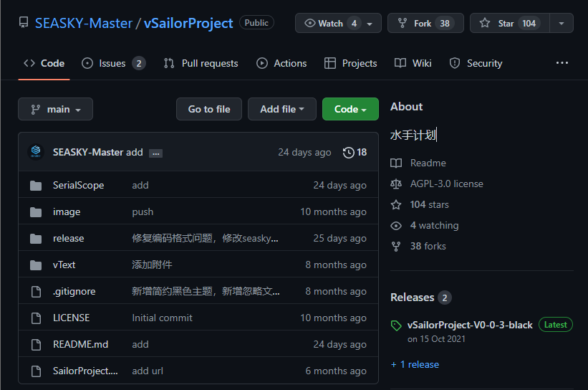Open the 4 watching link

pos(434,226)
